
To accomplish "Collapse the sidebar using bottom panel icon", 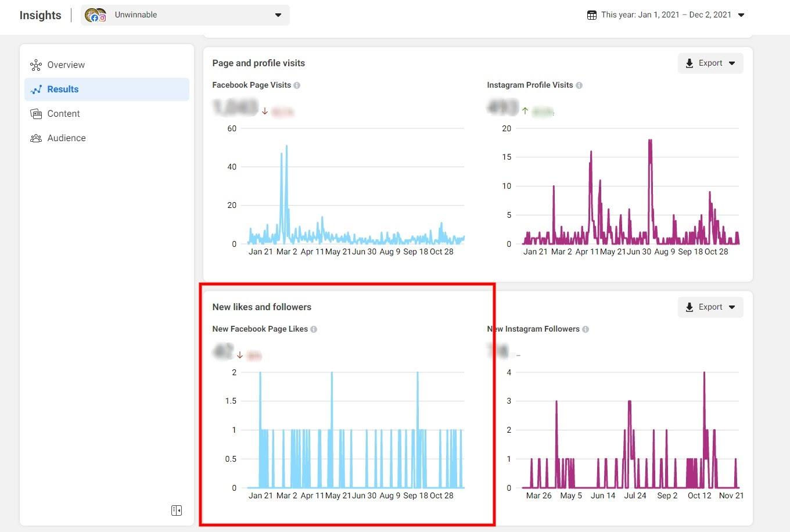I will (x=177, y=510).
